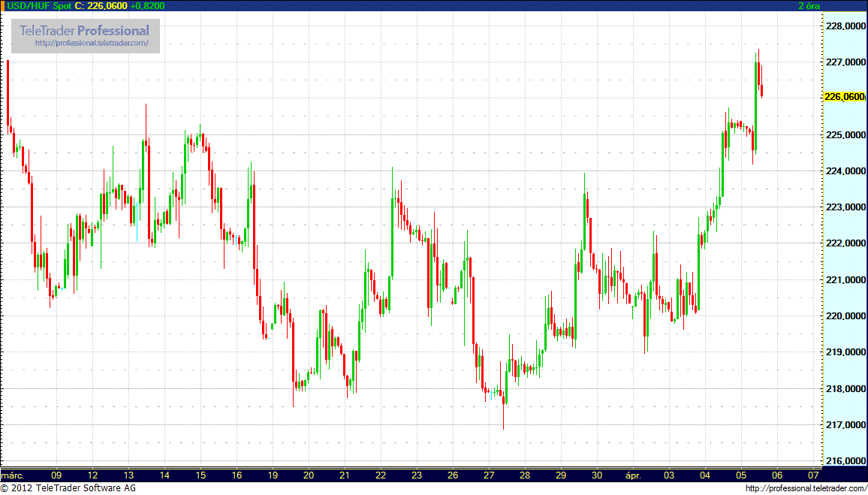Image resolution: width=868 pixels, height=495 pixels.
Task: Click the 222,0000 price axis label
Action: tap(845, 243)
